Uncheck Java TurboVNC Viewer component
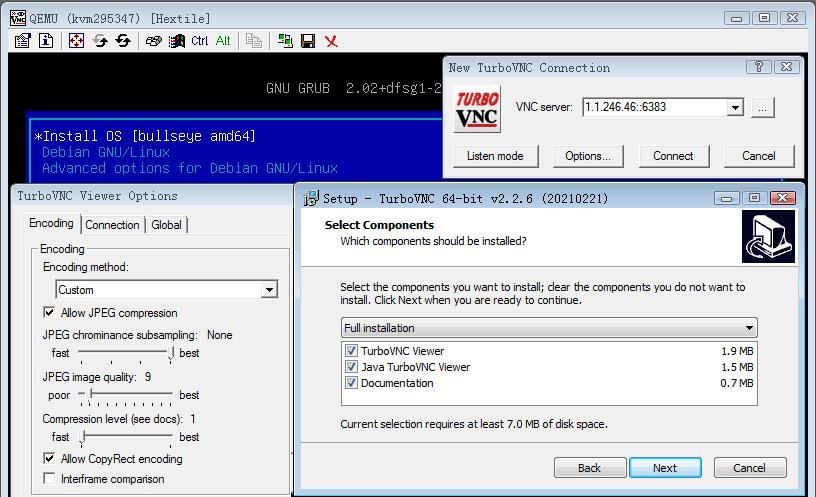816x497 pixels. click(x=351, y=367)
